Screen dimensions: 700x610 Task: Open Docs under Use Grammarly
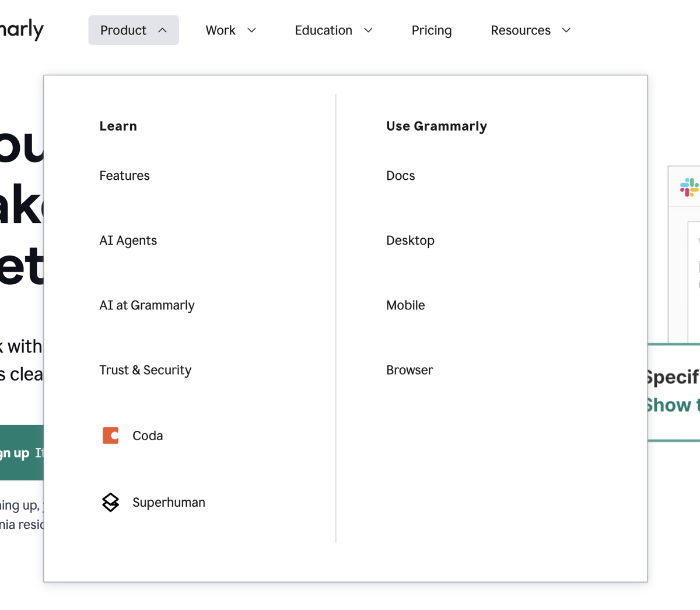click(x=400, y=175)
